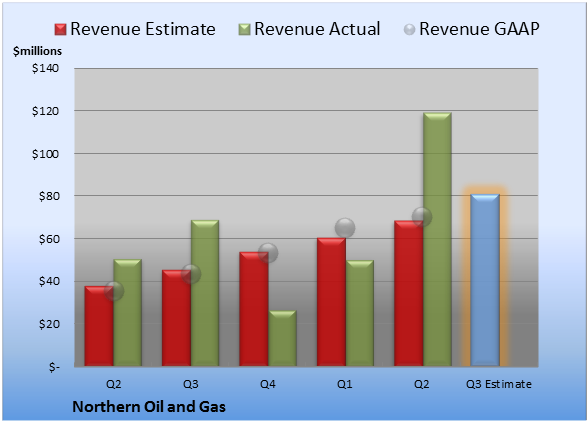Click the 'Q4' x-axis label
588x422 pixels.
pos(268,384)
